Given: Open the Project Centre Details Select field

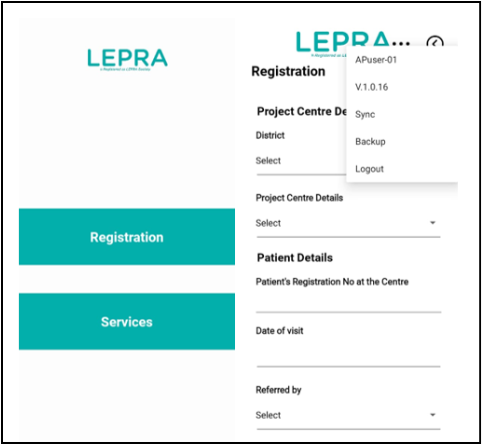Looking at the screenshot, I should pyautogui.click(x=348, y=224).
